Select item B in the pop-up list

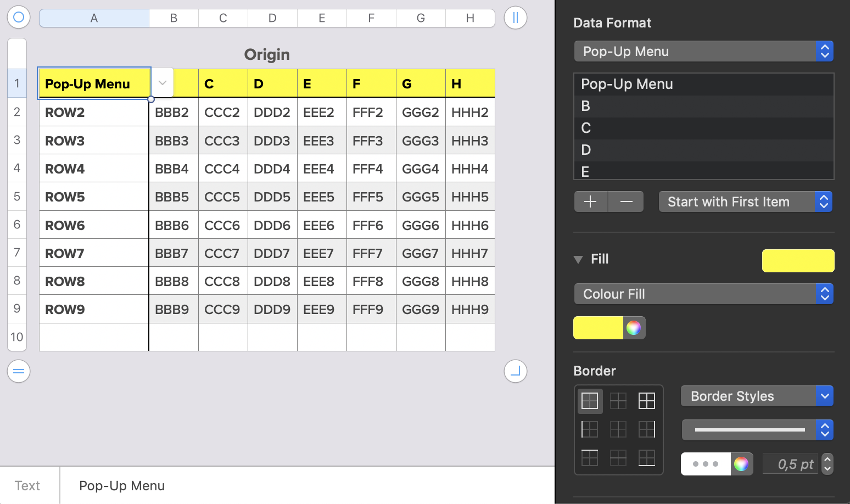pos(703,106)
